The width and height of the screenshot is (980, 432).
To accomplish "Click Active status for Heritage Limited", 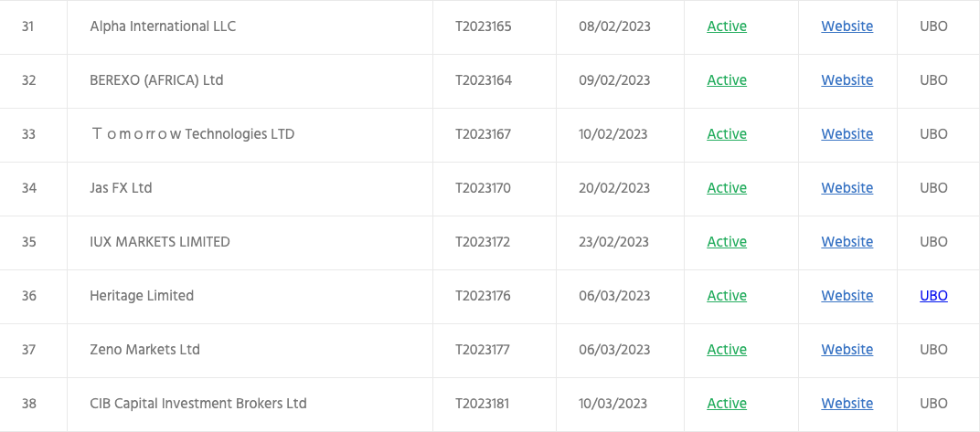I will click(726, 295).
